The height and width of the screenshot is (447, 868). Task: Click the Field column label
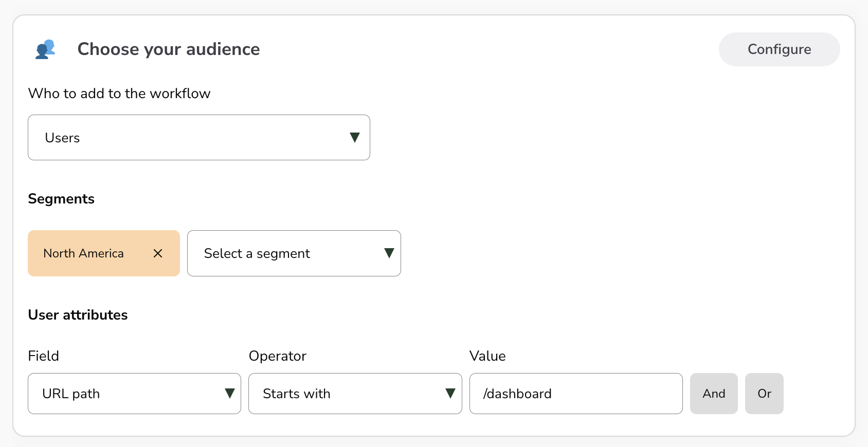[x=44, y=356]
